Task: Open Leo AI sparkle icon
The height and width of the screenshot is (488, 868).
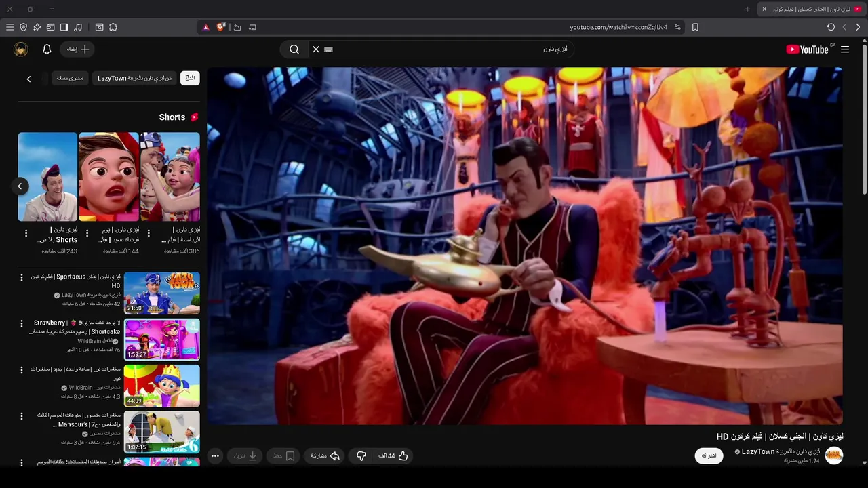Action: tap(37, 27)
